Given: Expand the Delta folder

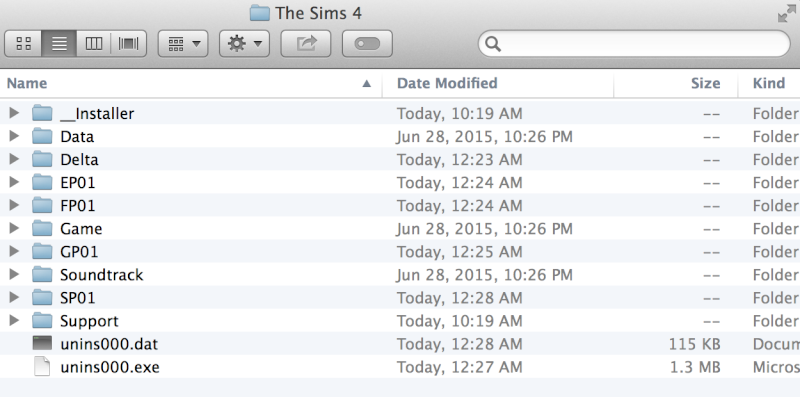Looking at the screenshot, I should pos(14,159).
